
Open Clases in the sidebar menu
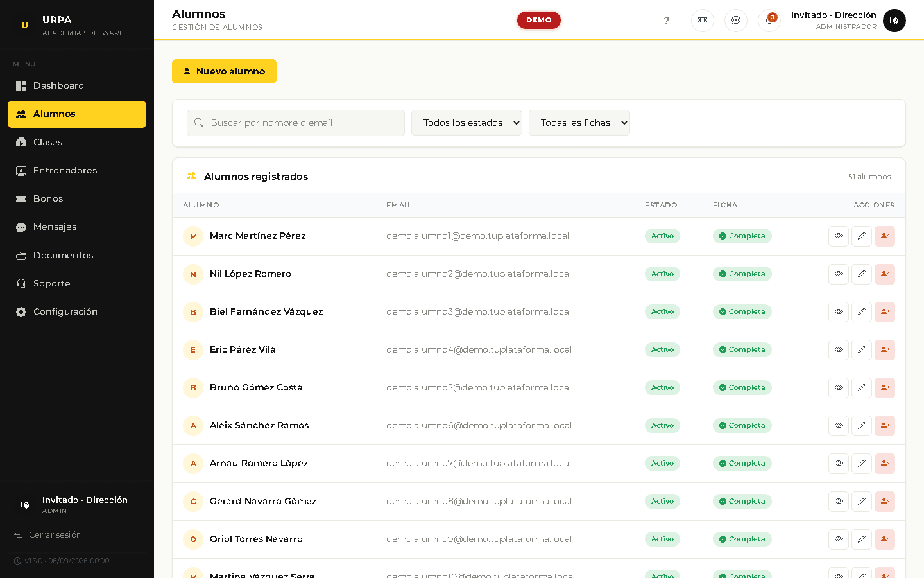pos(77,143)
